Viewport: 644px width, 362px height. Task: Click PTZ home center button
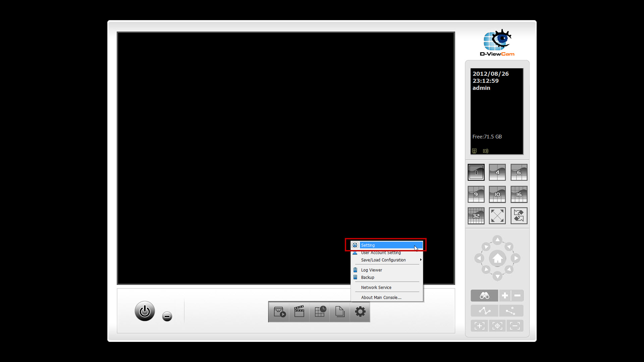pyautogui.click(x=497, y=258)
